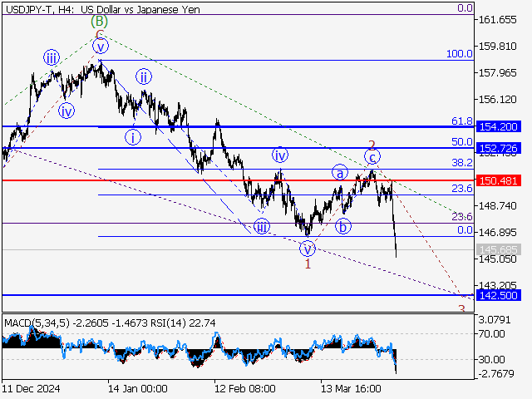Viewport: 532px width, 399px height.
Task: Click the 61.8 Fibonacci level label
Action: pyautogui.click(x=461, y=121)
